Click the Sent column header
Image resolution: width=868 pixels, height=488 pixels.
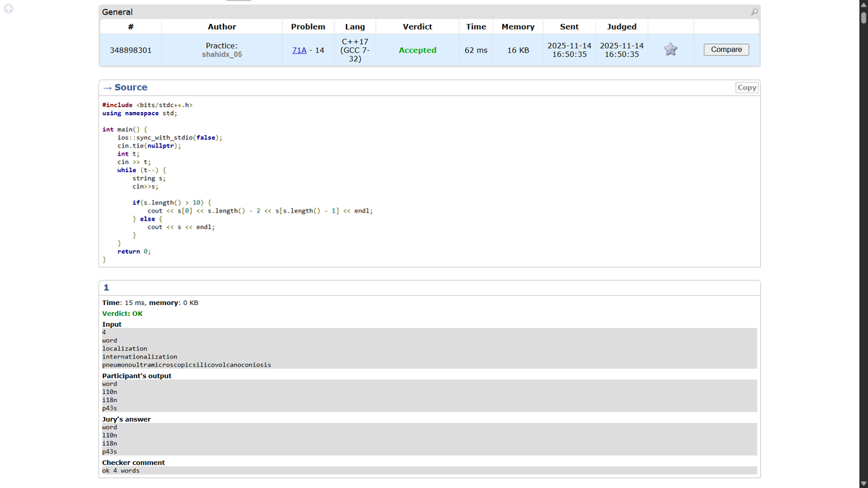point(569,26)
